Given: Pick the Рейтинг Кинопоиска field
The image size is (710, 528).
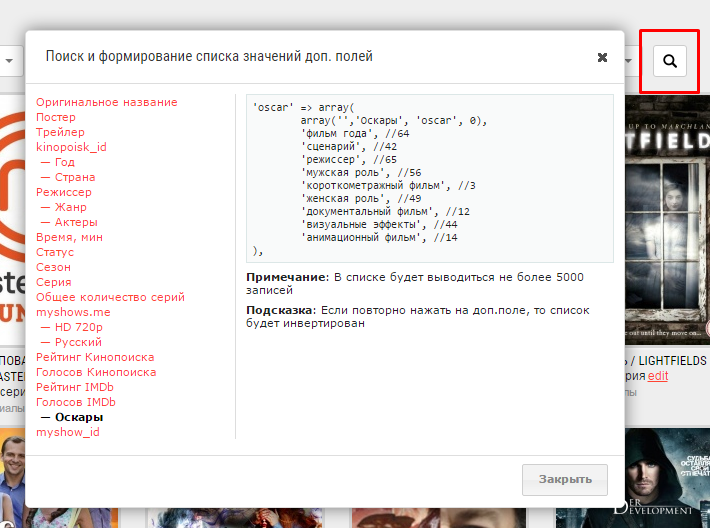Looking at the screenshot, I should [95, 357].
